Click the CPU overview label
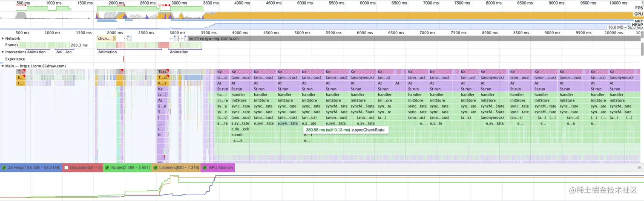The width and height of the screenshot is (644, 201). click(x=638, y=14)
